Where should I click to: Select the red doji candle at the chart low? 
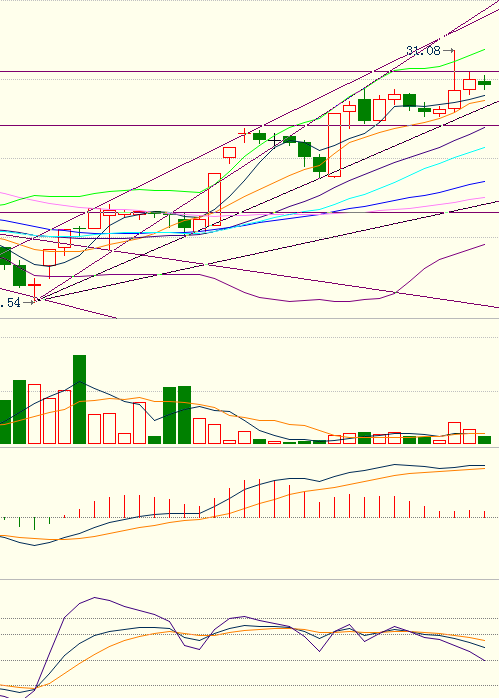(x=34, y=287)
